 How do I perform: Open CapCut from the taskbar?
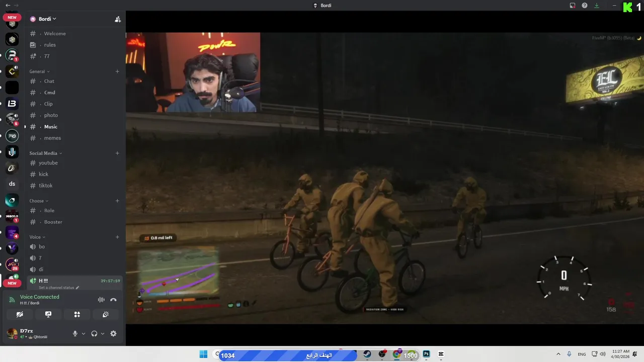coord(441,354)
